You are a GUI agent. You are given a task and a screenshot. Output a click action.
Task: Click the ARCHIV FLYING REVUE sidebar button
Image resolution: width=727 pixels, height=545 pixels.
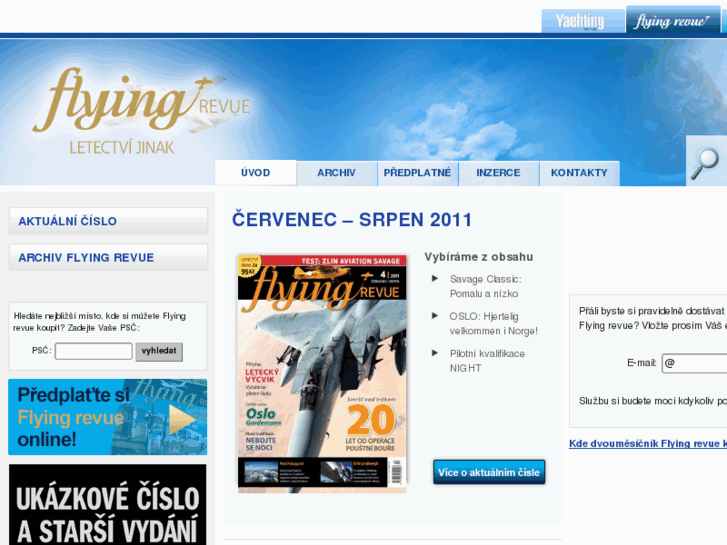108,257
